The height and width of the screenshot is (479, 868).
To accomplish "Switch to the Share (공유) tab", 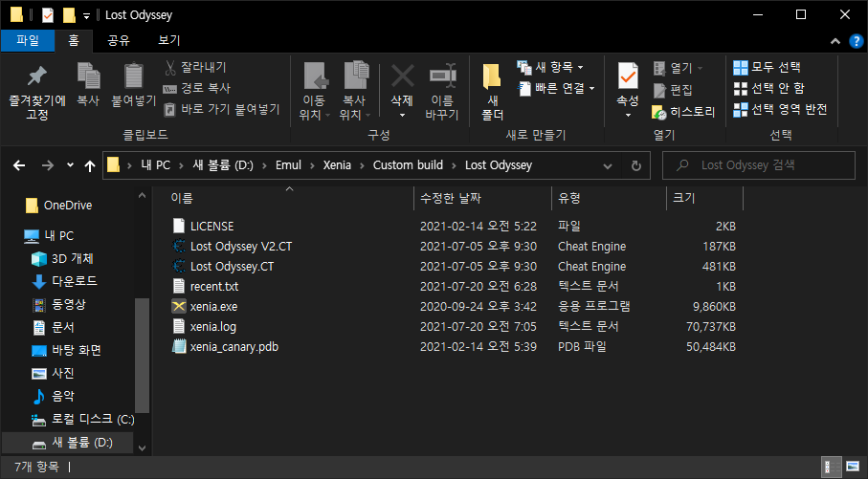I will [118, 40].
